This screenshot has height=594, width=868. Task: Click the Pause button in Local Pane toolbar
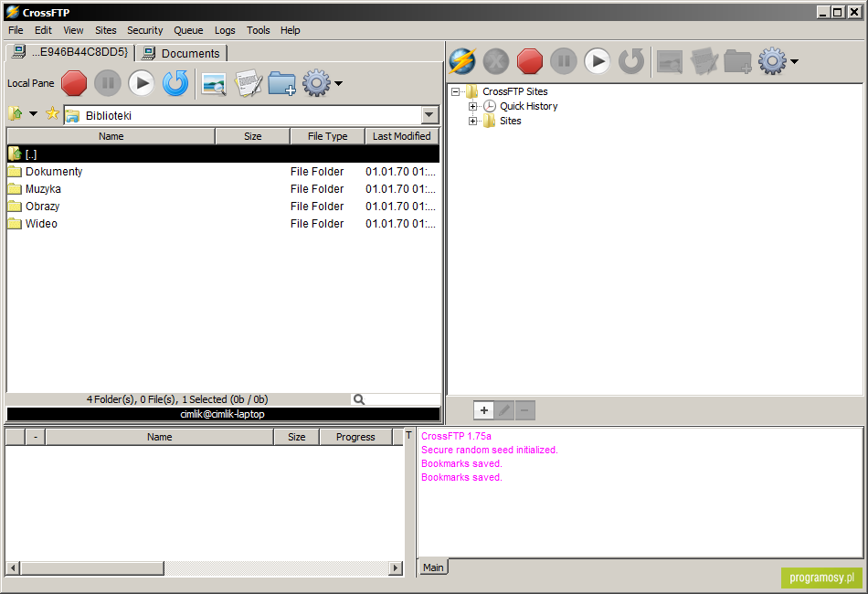click(x=108, y=83)
